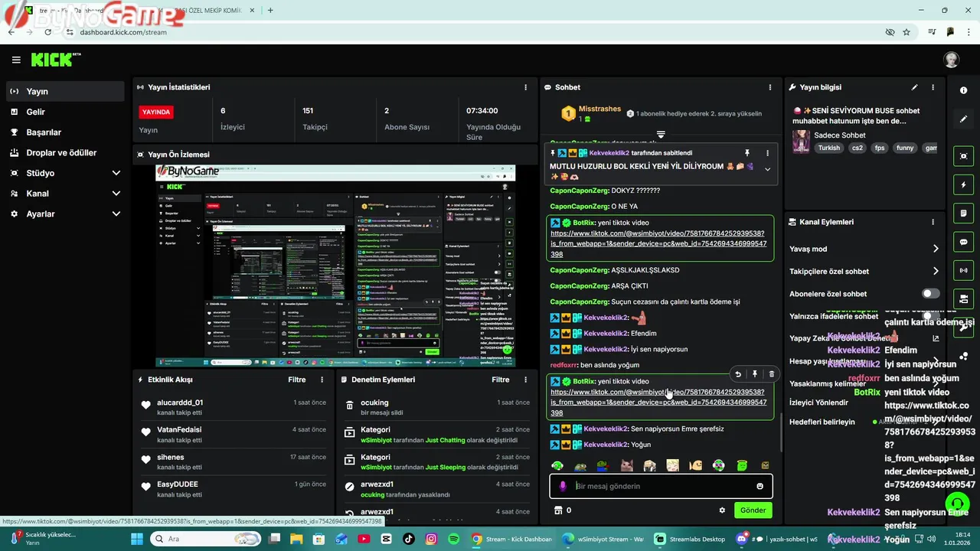
Task: Click the Just Sleeping category link
Action: (x=446, y=467)
